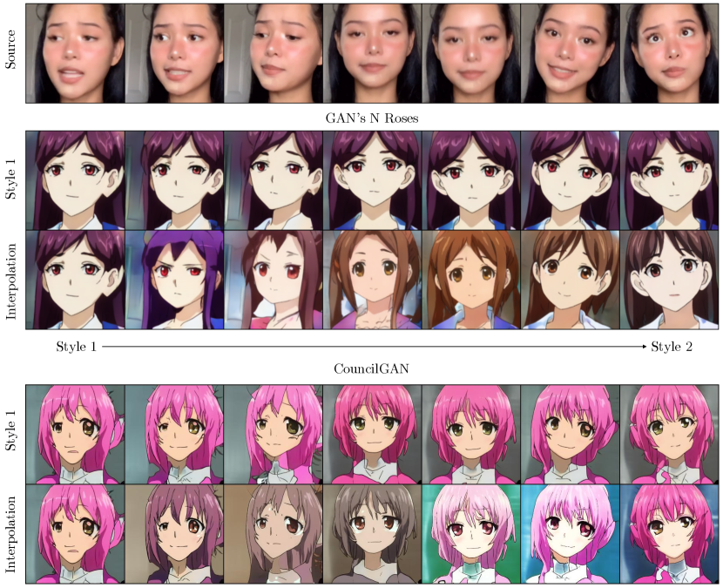Select third GAN's N Roses Interpolation tilted face
723x588 pixels.
274,280
